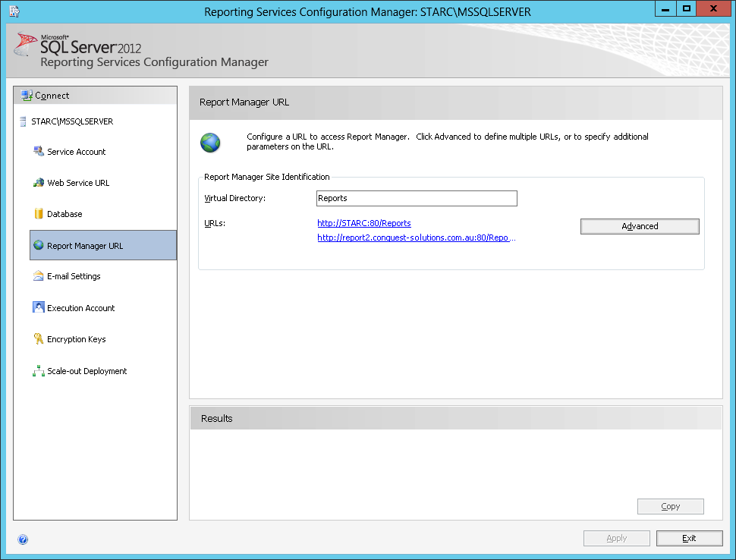The image size is (736, 560).
Task: Close the Configuration Manager window
Action: pos(713,9)
